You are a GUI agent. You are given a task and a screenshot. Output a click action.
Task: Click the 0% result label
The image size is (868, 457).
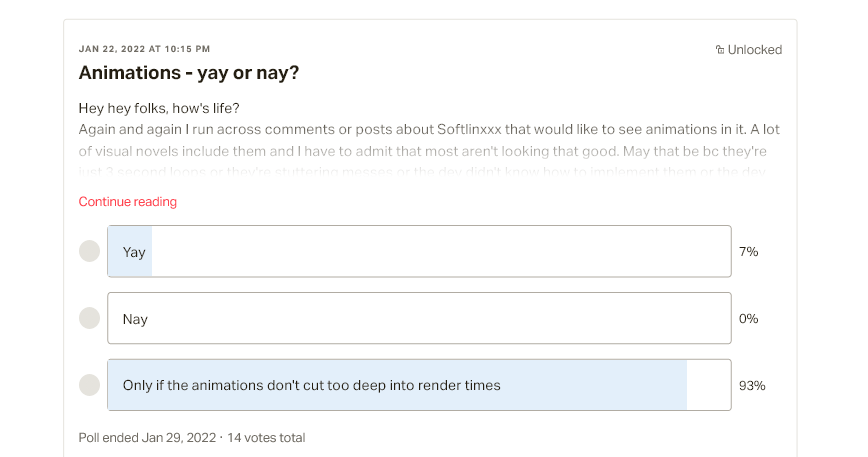coord(748,319)
